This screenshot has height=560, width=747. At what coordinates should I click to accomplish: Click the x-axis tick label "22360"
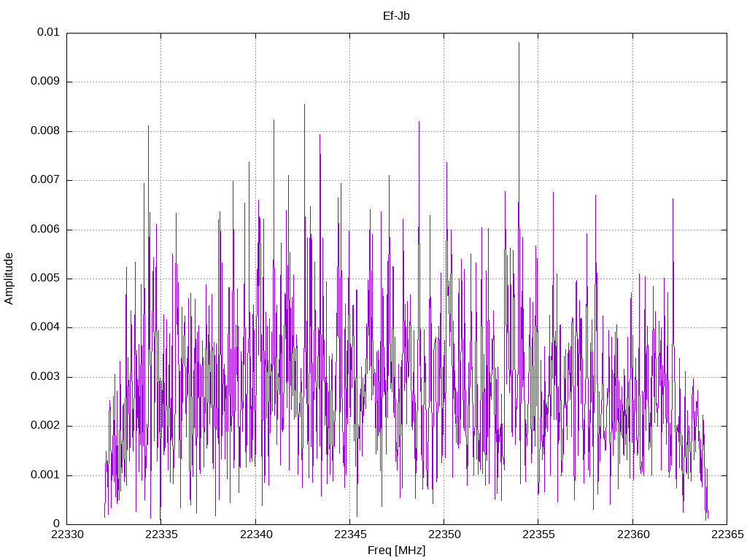[x=633, y=534]
